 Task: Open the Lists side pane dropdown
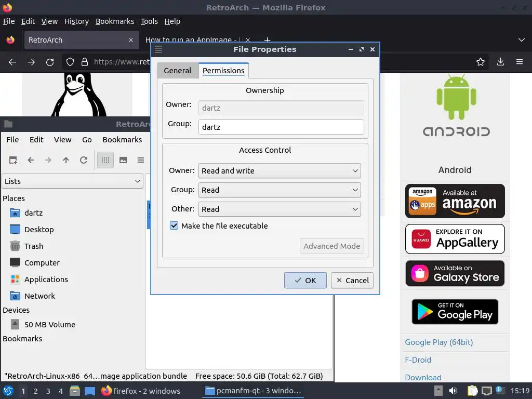click(x=73, y=181)
